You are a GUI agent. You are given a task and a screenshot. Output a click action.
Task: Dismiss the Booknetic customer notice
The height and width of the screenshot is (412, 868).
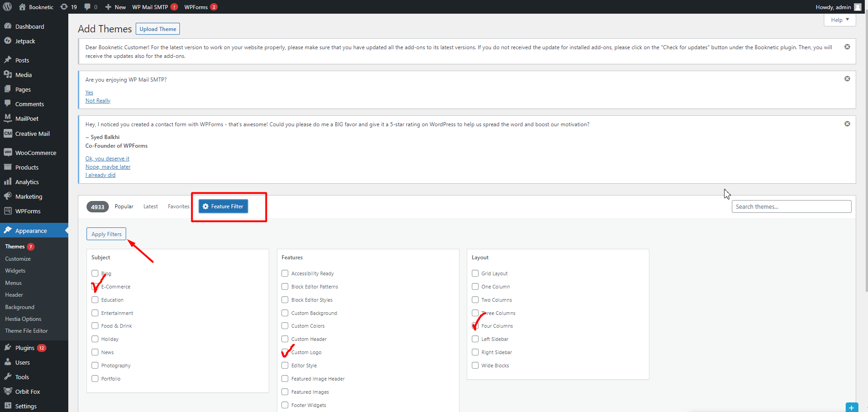pyautogui.click(x=847, y=47)
